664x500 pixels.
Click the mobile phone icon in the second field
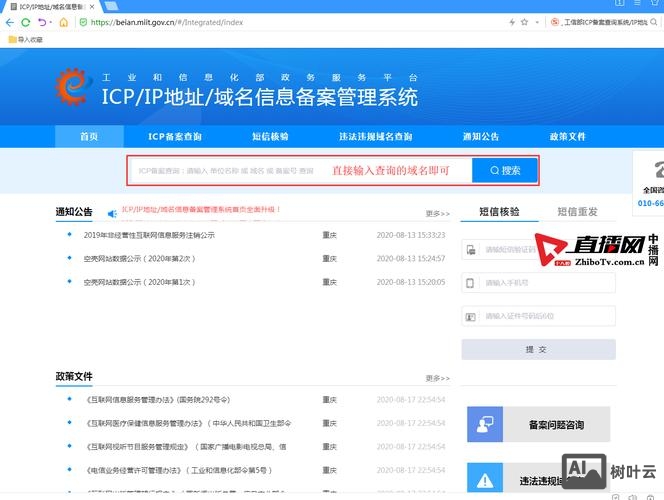coord(470,283)
